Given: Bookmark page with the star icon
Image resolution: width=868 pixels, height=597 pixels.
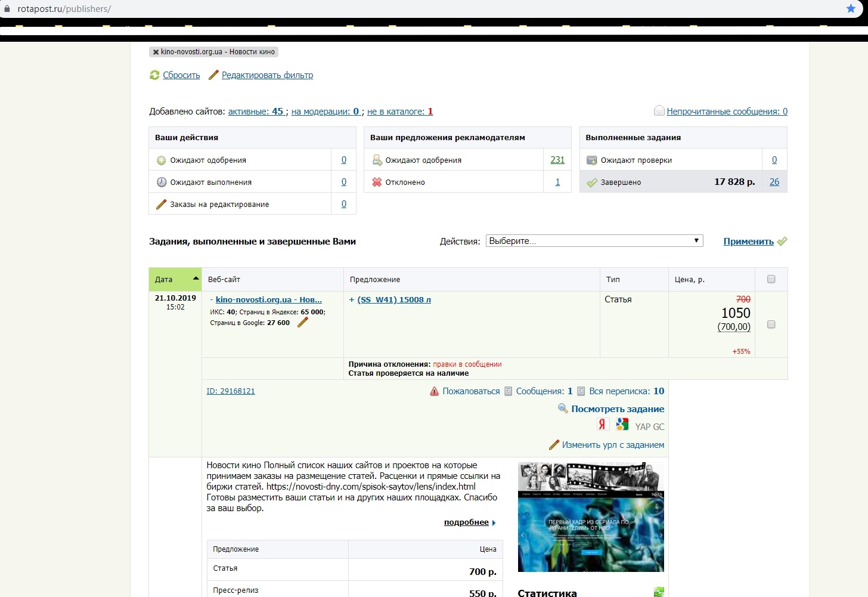Looking at the screenshot, I should [x=851, y=8].
